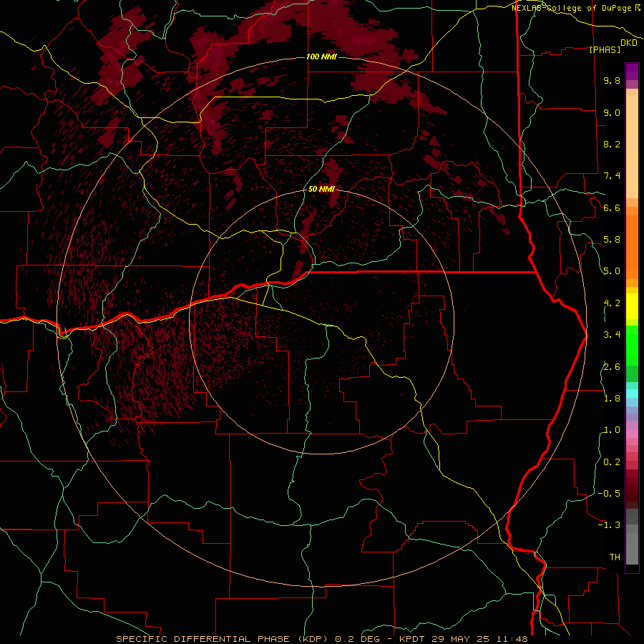
Task: Click the -0.5 legend value
Action: tap(609, 494)
